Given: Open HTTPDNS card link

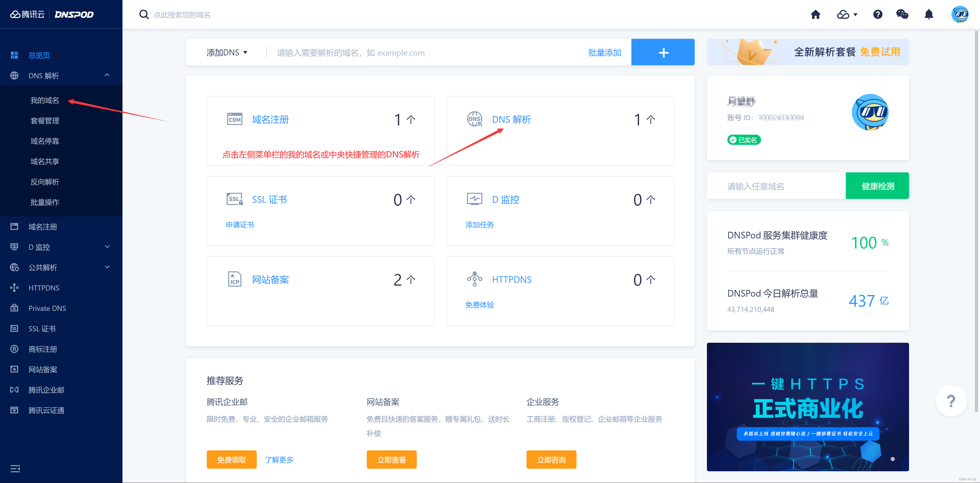Looking at the screenshot, I should pyautogui.click(x=511, y=280).
